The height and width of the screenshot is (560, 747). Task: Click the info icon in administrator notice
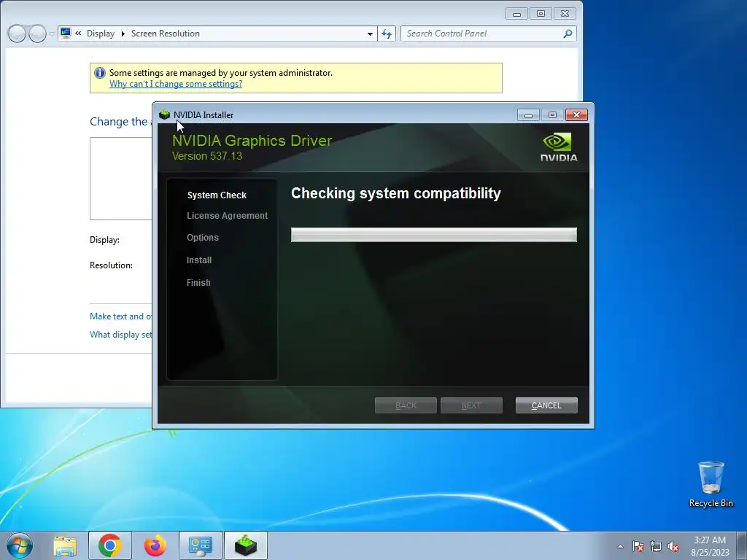(99, 73)
